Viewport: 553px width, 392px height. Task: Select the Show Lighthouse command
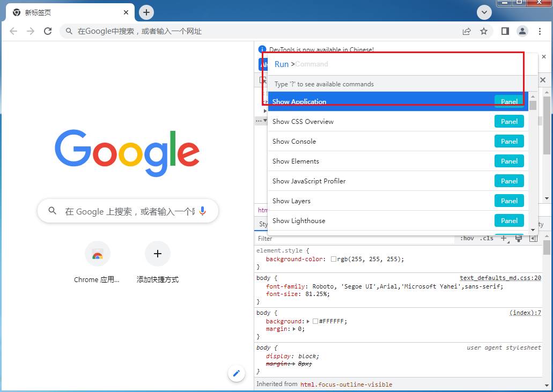click(x=398, y=221)
